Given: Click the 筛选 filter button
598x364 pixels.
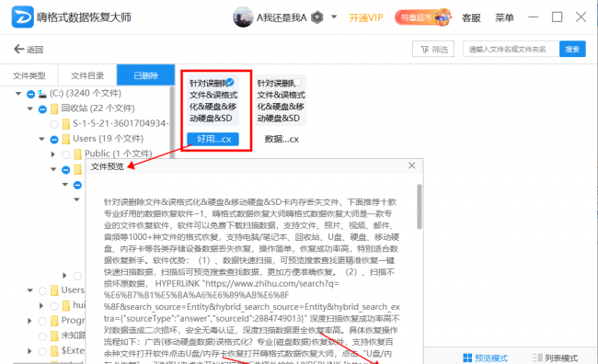Looking at the screenshot, I should 433,49.
